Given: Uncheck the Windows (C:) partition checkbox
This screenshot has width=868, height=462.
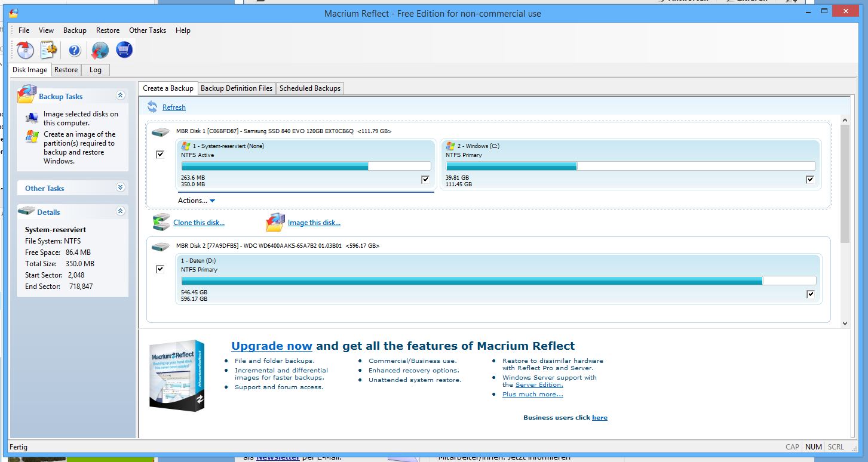Looking at the screenshot, I should pos(810,179).
